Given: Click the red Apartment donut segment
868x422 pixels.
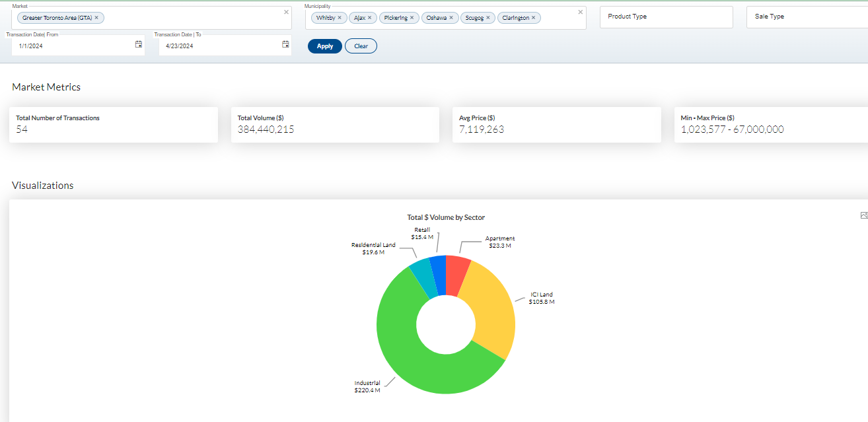Looking at the screenshot, I should [x=456, y=274].
